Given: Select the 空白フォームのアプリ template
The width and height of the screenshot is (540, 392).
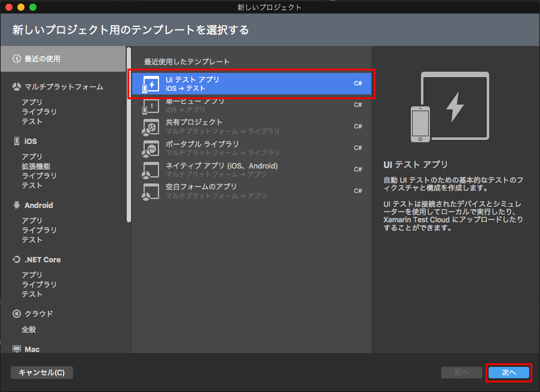Looking at the screenshot, I should [251, 191].
